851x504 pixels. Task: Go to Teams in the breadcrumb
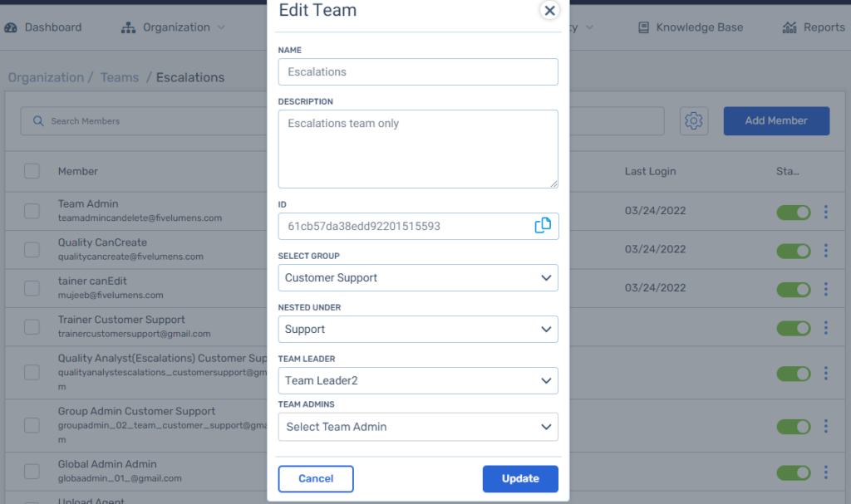120,77
